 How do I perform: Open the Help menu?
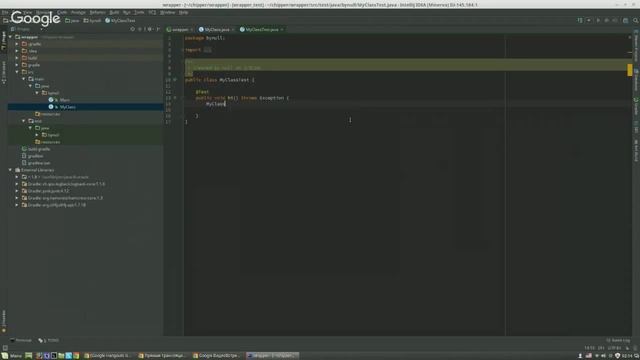[183, 12]
